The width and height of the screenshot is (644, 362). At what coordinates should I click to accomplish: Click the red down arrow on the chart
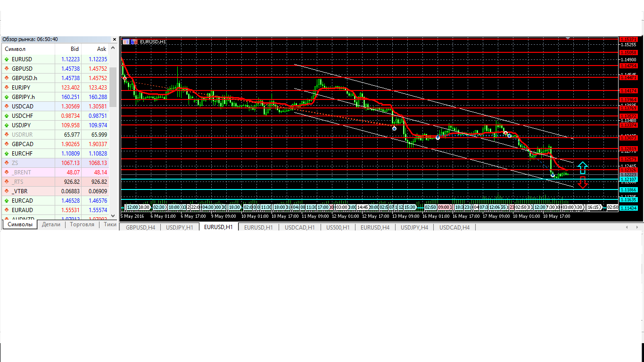pyautogui.click(x=583, y=183)
